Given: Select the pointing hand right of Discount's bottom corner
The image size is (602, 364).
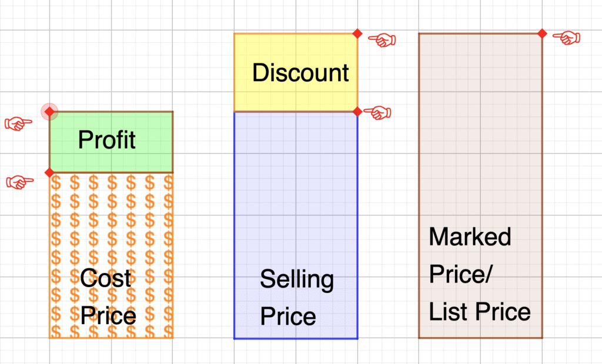Looking at the screenshot, I should [x=377, y=112].
